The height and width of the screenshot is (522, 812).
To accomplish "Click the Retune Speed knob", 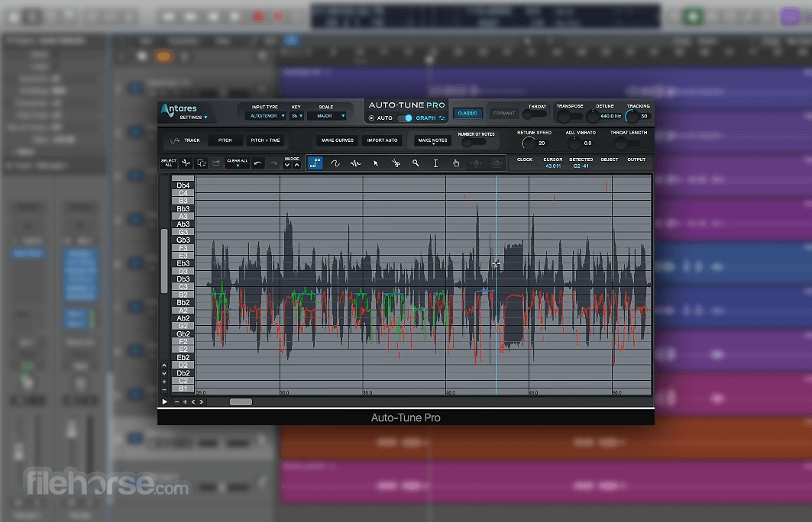I will pos(527,142).
